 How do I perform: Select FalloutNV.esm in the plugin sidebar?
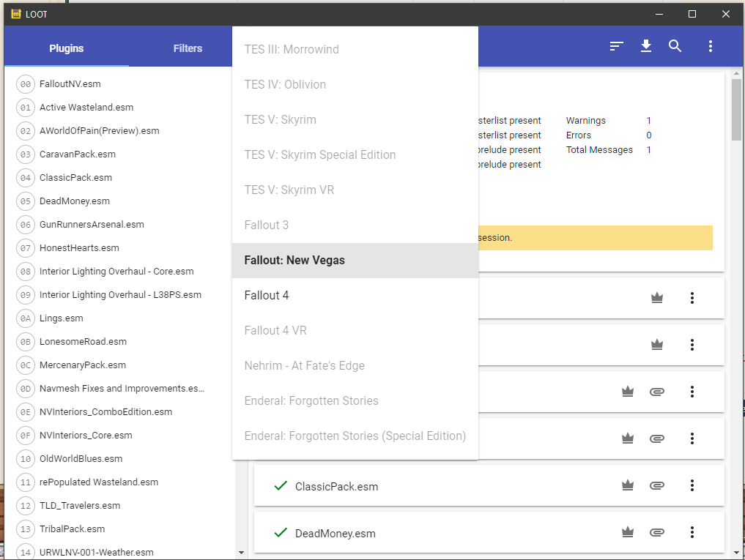pos(70,84)
